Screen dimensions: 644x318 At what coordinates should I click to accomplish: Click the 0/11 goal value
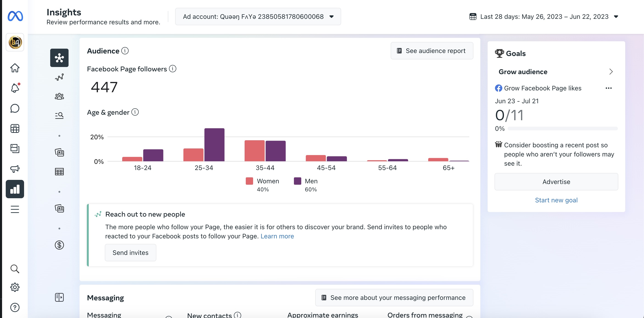tap(509, 115)
